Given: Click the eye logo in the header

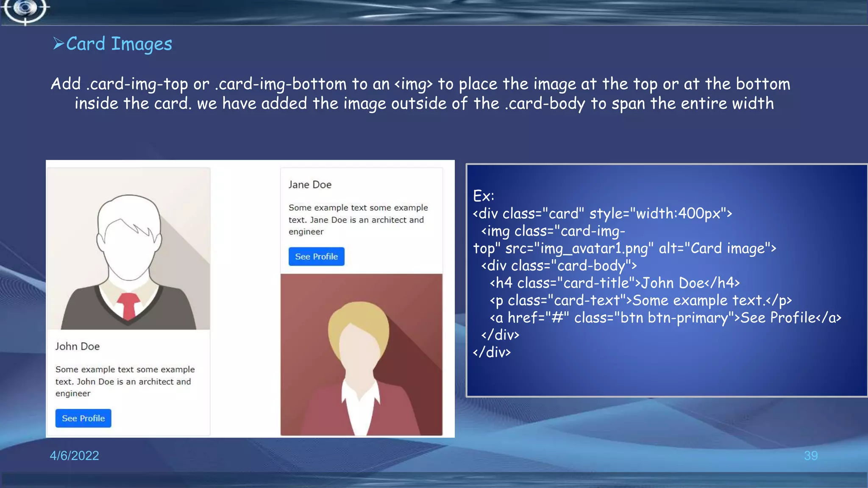Looking at the screenshot, I should pos(25,9).
